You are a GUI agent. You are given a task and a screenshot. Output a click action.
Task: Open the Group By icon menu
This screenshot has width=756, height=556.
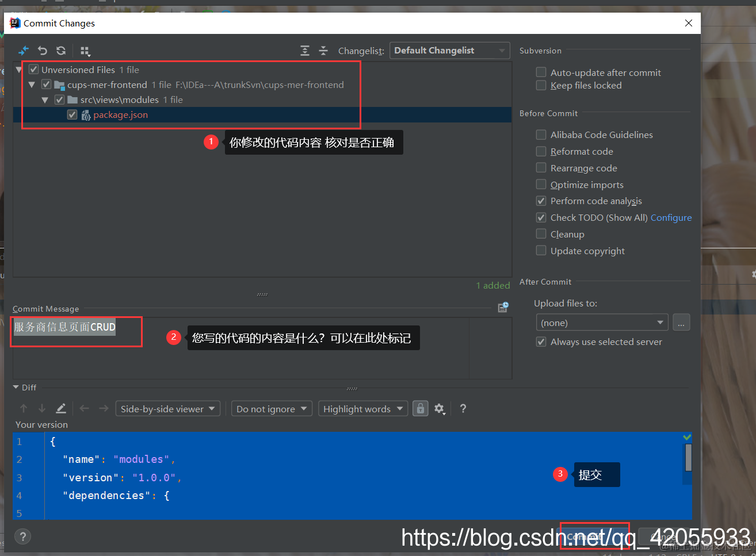pyautogui.click(x=85, y=51)
